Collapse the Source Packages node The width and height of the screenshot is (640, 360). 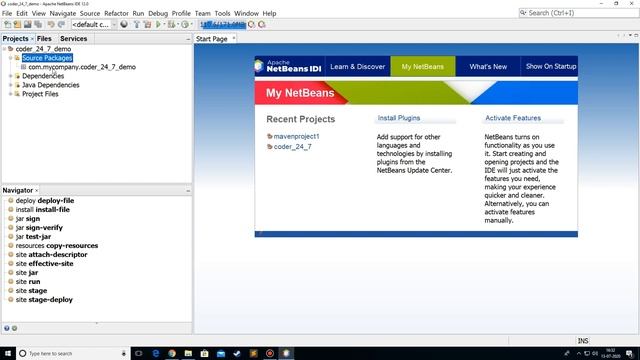11,58
